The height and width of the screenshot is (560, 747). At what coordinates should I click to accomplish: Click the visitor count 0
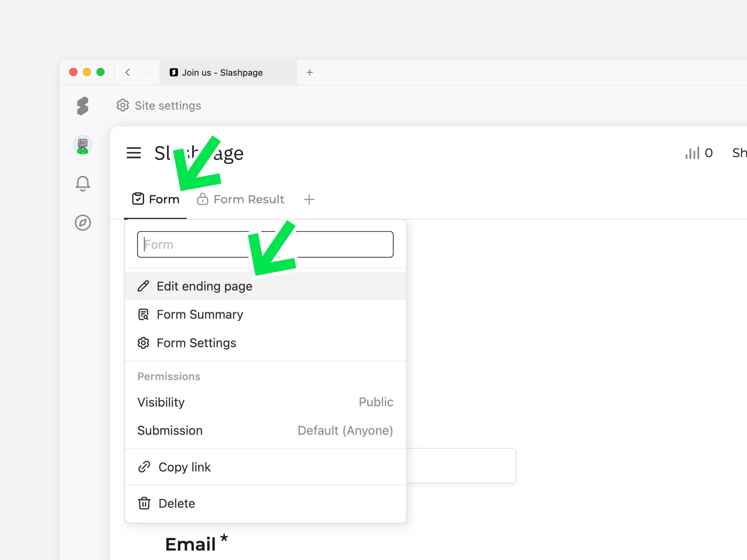708,153
